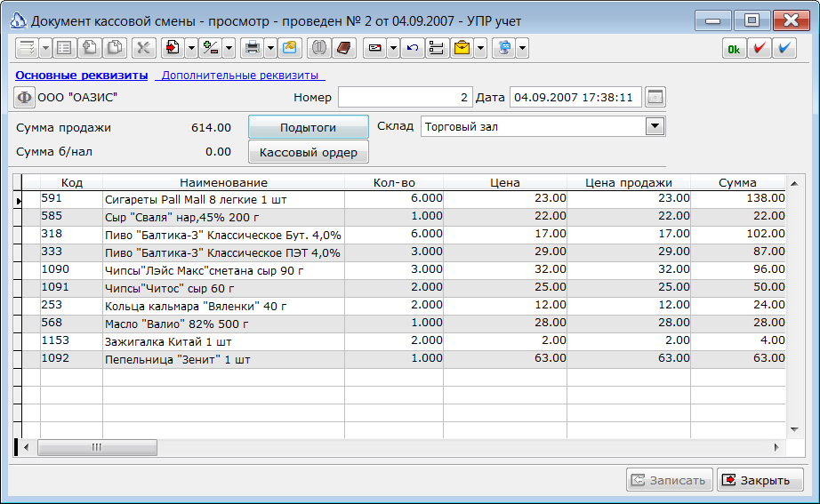The width and height of the screenshot is (820, 504).
Task: Click the gray coin with number one icon
Action: tap(318, 48)
